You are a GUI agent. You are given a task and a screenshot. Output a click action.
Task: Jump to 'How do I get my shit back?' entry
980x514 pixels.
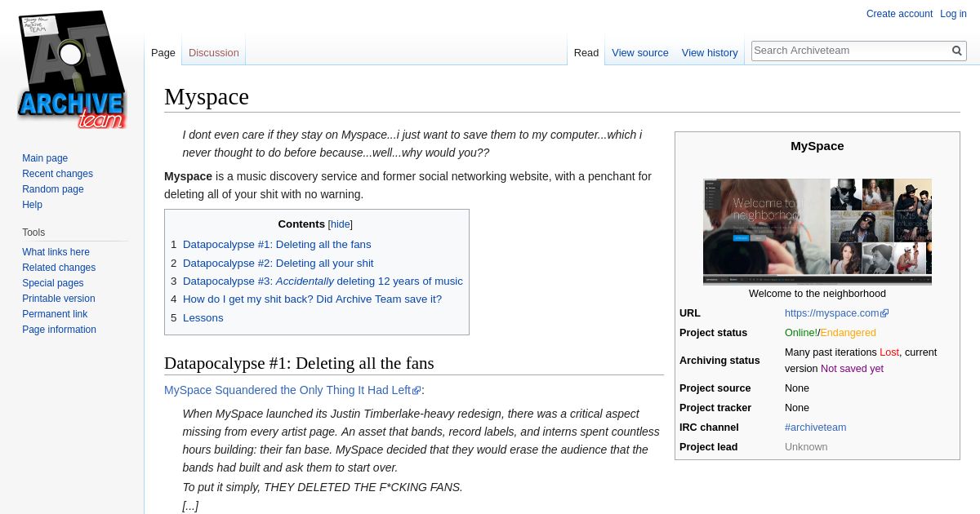[x=312, y=299]
